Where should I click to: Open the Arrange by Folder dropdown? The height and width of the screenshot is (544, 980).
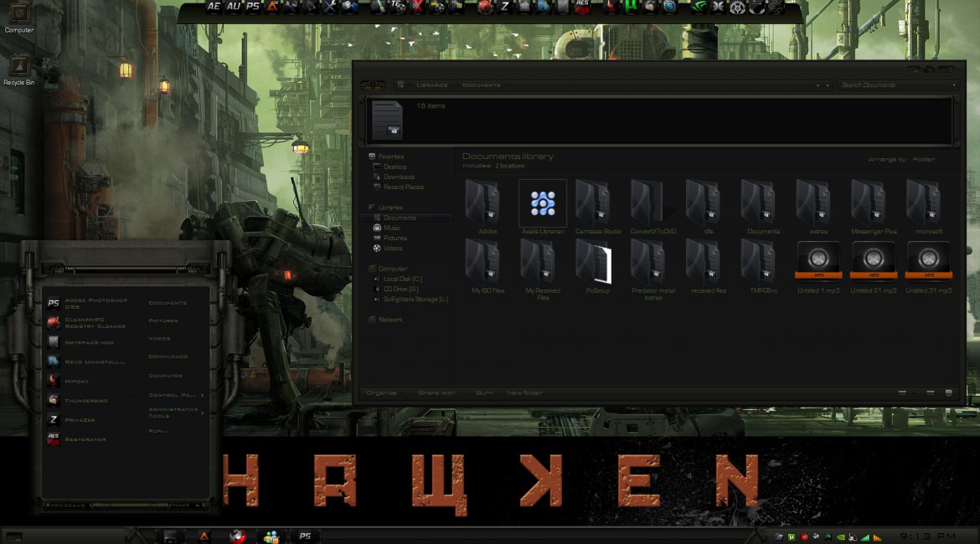click(924, 159)
